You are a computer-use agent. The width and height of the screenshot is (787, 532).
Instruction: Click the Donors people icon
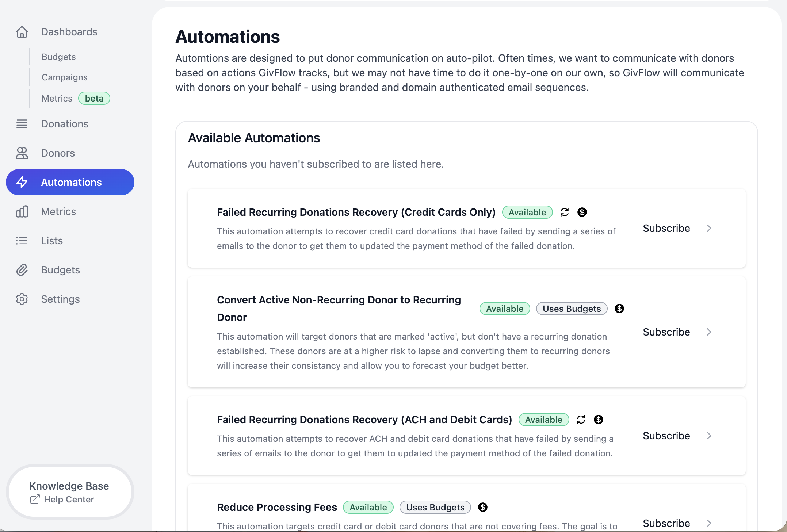(x=22, y=153)
